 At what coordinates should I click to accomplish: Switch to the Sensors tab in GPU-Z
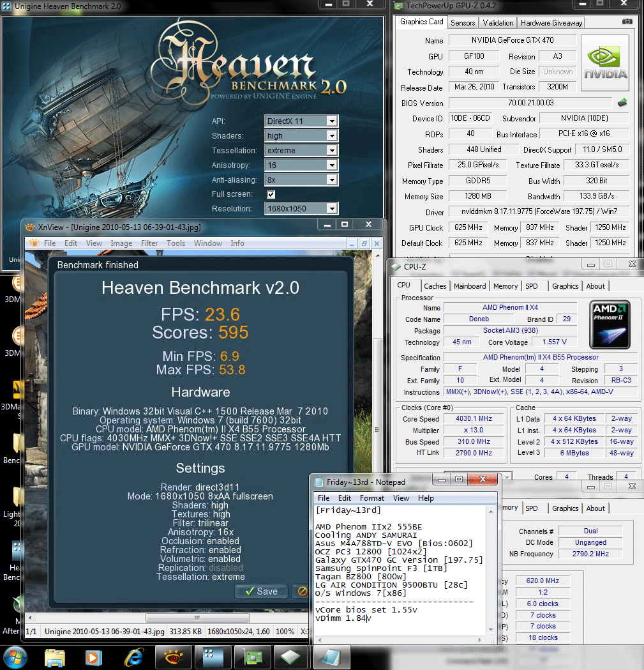(463, 22)
